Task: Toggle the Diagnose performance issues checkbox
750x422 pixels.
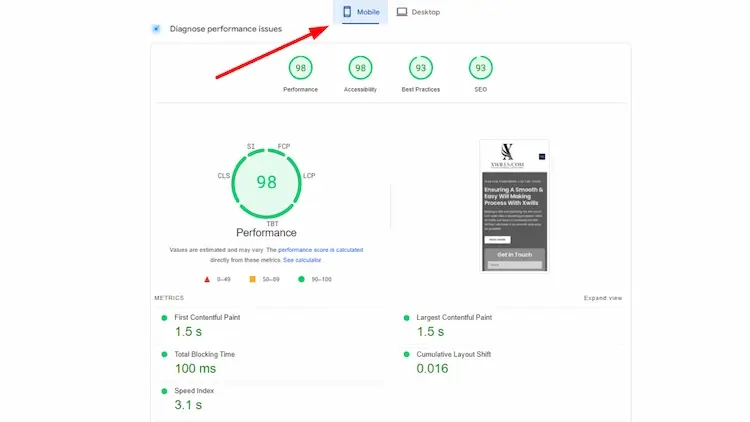Action: [156, 29]
